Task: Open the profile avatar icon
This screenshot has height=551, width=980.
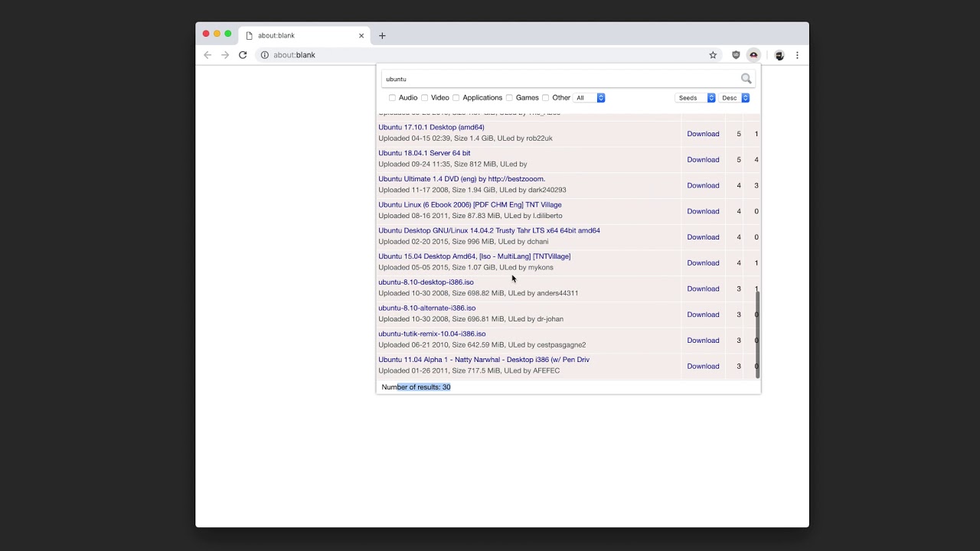Action: (x=779, y=55)
